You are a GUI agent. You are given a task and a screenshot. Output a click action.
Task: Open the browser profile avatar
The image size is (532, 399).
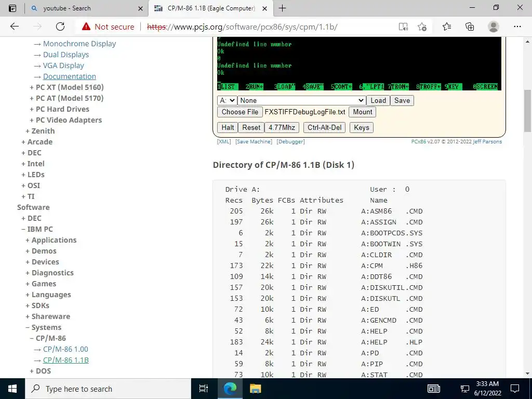coord(494,26)
